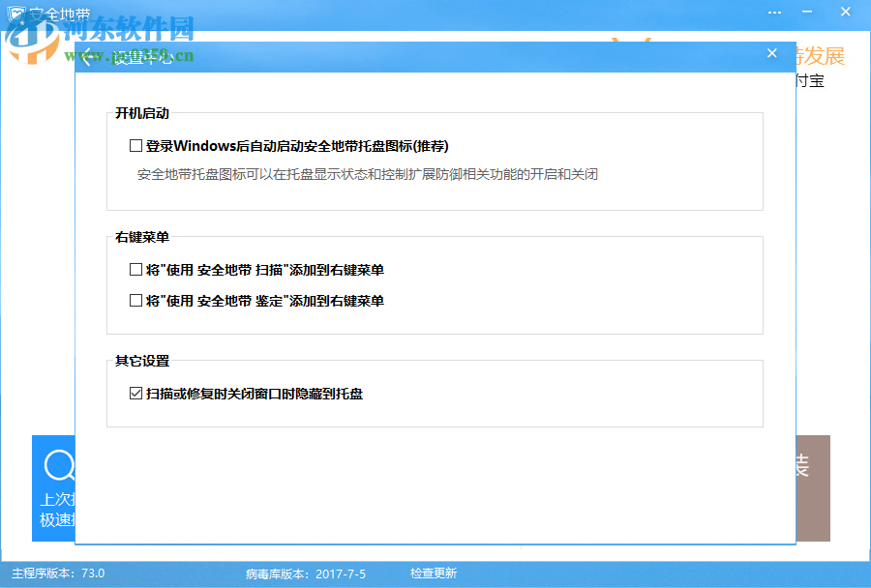Viewport: 871px width, 588px height.
Task: Click 检查更新 in the status bar
Action: click(x=434, y=573)
